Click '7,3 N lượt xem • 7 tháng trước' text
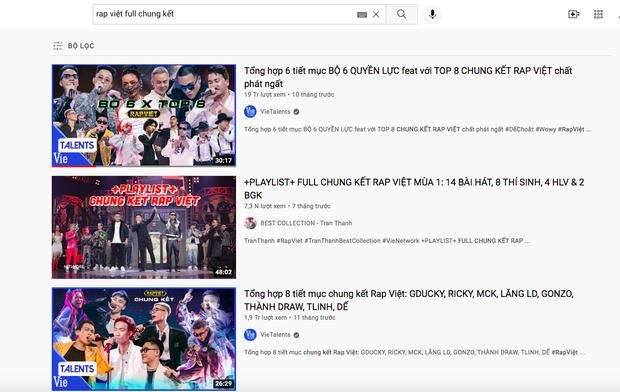Screen dimensions: 620x392 coord(287,206)
